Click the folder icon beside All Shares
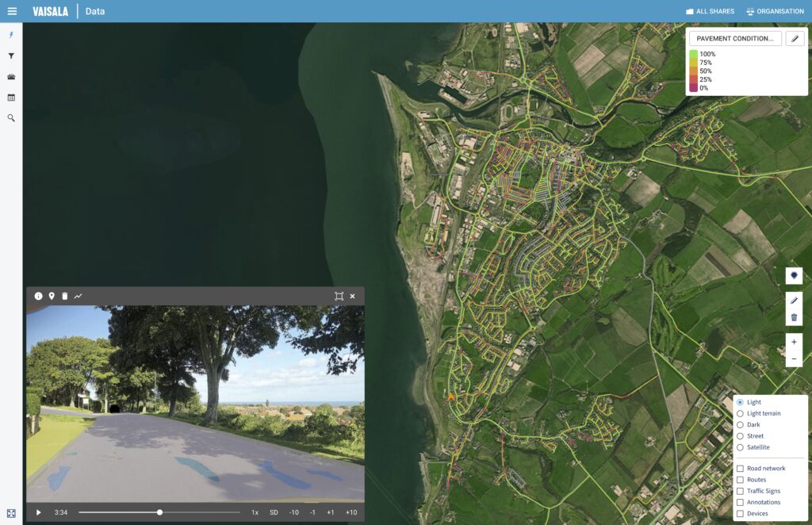 click(x=690, y=11)
